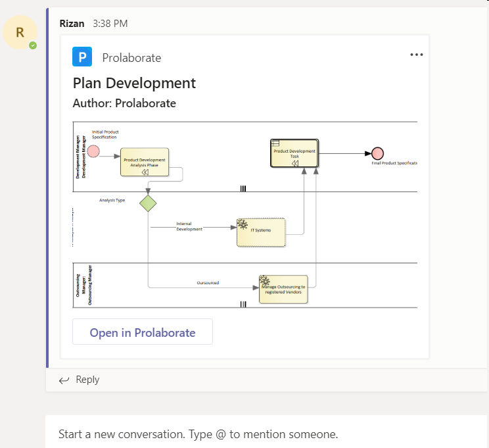
Task: Click the 3:38 PM message timestamp
Action: 110,24
